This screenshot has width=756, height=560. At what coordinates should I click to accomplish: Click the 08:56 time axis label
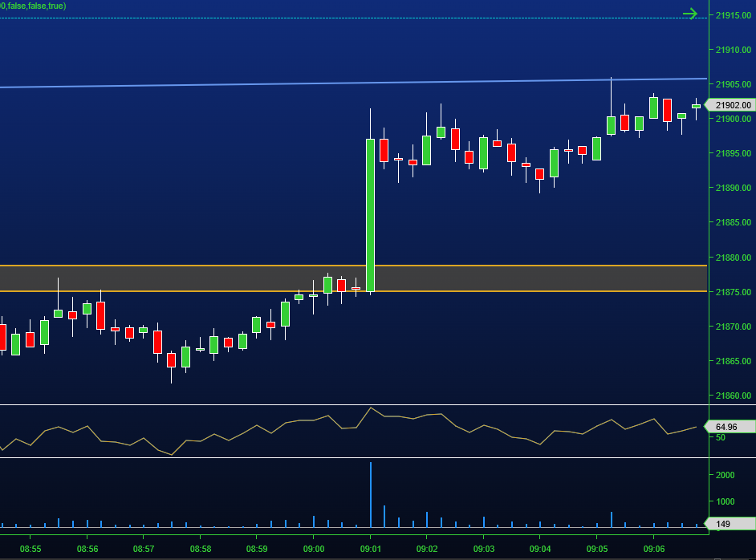click(87, 549)
